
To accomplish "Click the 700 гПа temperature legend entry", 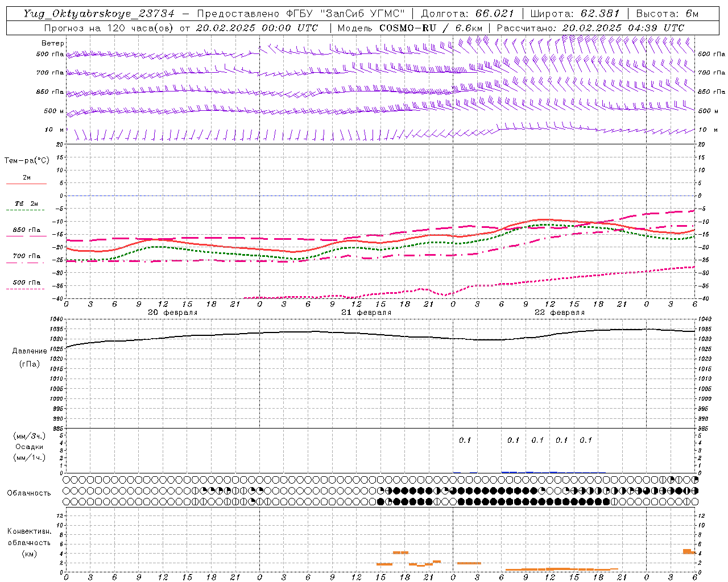I will [26, 256].
